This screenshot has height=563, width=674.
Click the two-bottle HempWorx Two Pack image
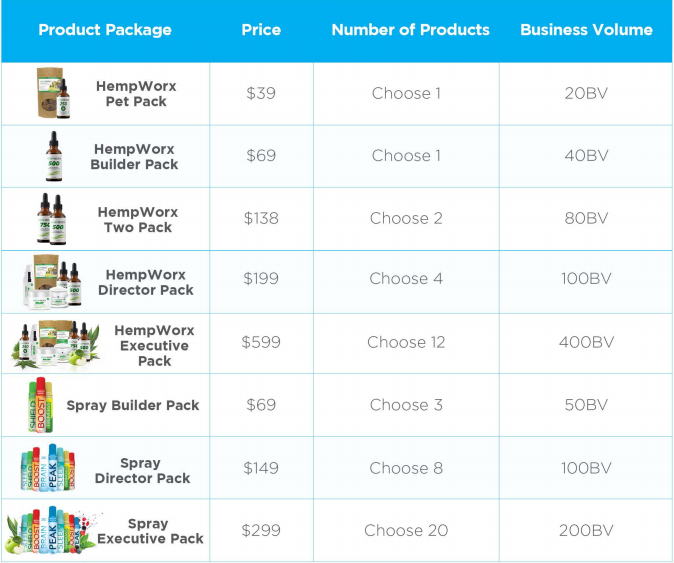pyautogui.click(x=52, y=219)
